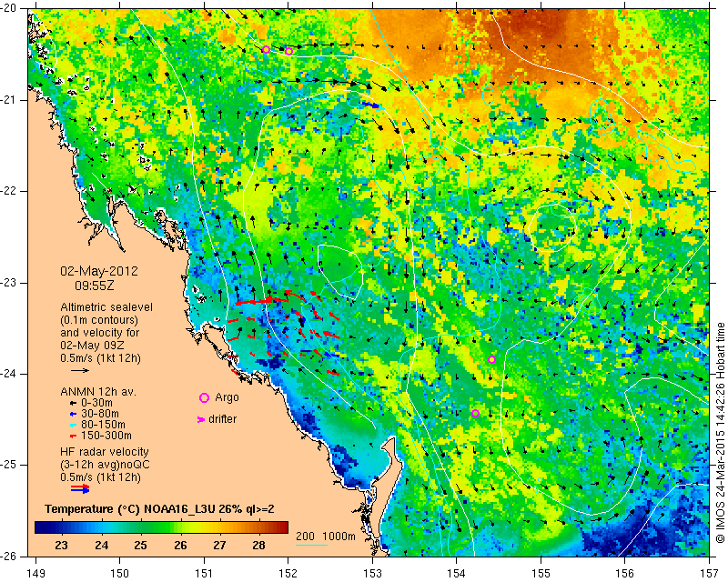Click the westernmost Argo float marker near latitude -20.5

tap(266, 50)
